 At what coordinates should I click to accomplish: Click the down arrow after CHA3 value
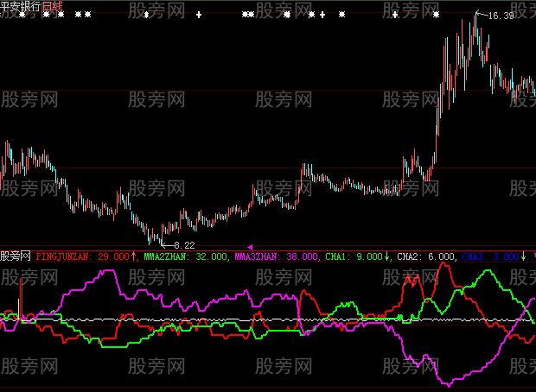tap(523, 256)
